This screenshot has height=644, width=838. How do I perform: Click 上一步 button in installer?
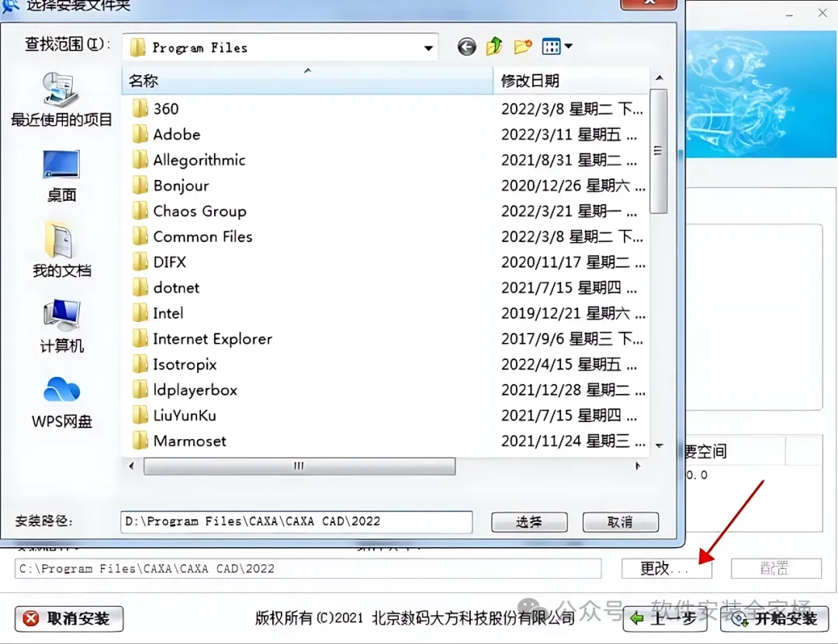tap(665, 619)
